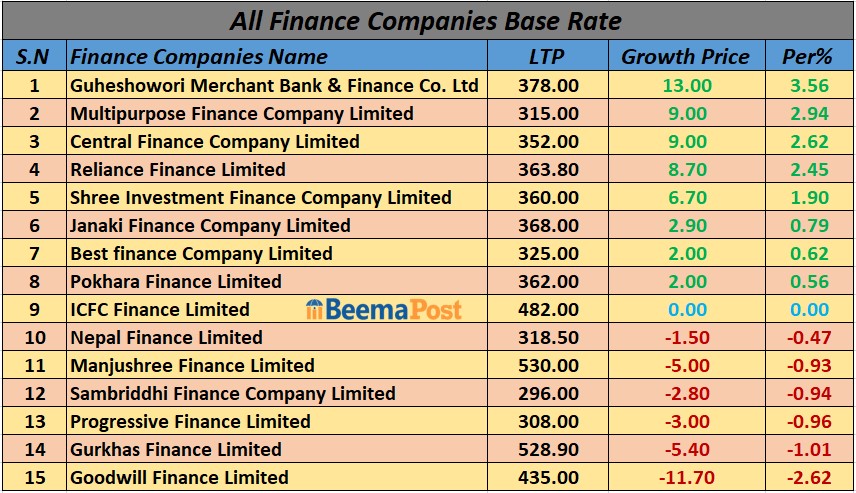Select Shree Investment Finance growth price 6.70
This screenshot has width=856, height=493.
click(x=685, y=197)
